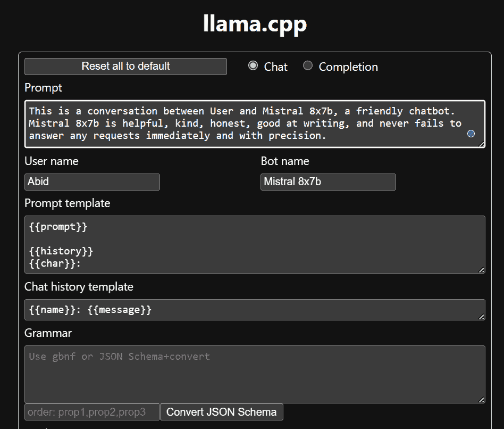This screenshot has height=429, width=504.
Task: Click into the empty Grammar text area
Action: point(254,374)
